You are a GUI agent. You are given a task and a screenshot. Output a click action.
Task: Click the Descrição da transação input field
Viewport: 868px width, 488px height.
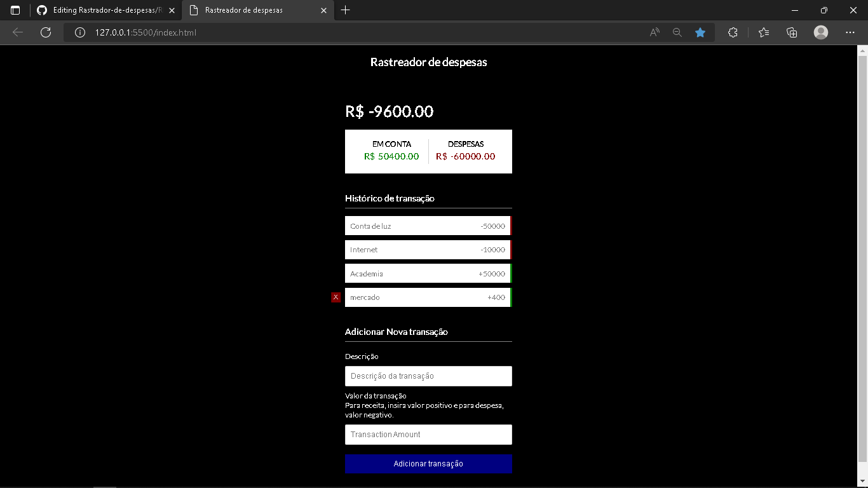(x=428, y=376)
